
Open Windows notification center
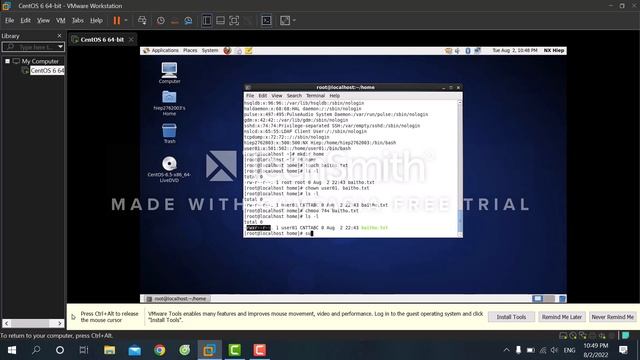(x=623, y=350)
